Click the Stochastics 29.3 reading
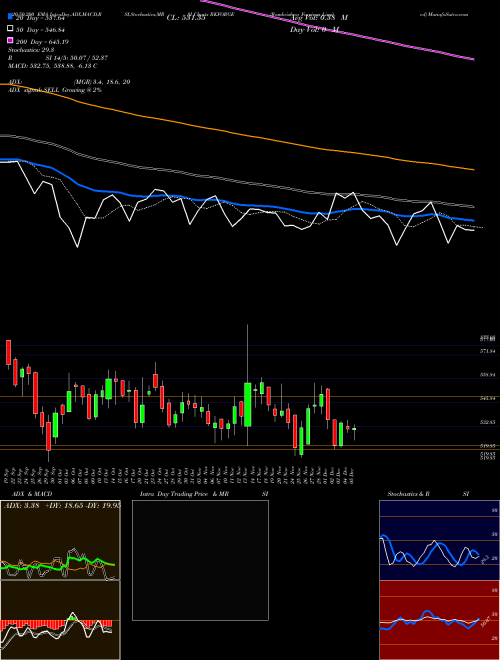 click(29, 50)
